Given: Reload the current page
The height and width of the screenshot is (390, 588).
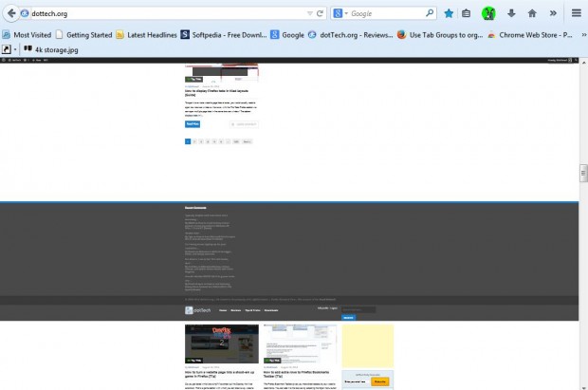Looking at the screenshot, I should pyautogui.click(x=320, y=13).
